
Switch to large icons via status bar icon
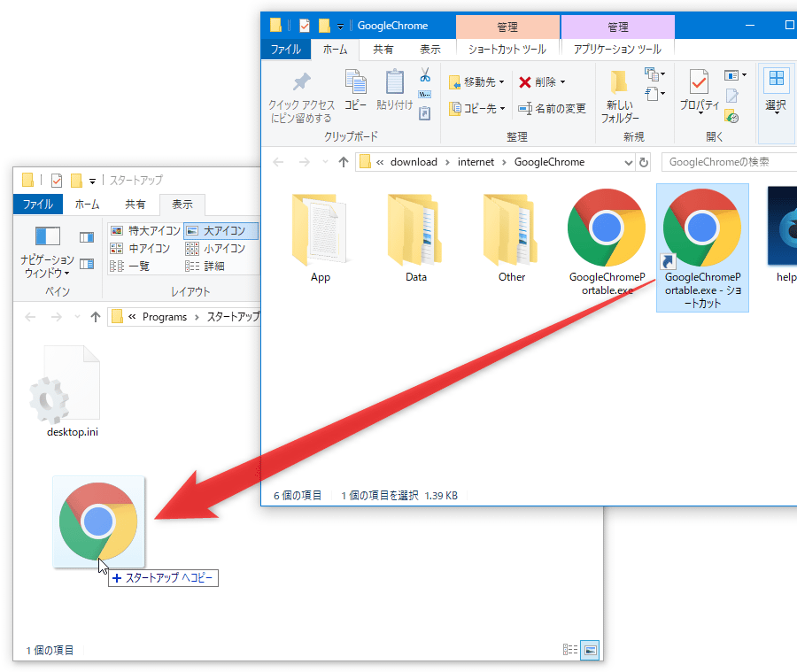tap(590, 650)
